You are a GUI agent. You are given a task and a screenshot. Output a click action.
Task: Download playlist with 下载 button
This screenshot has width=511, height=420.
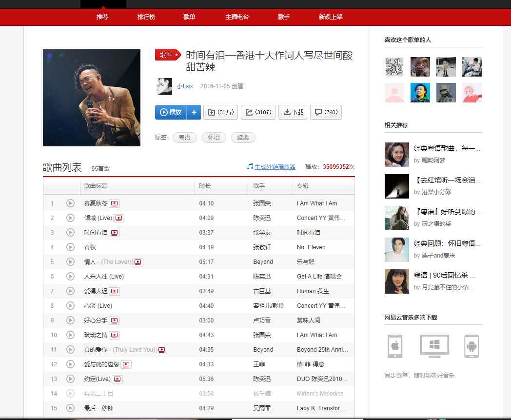click(x=293, y=112)
